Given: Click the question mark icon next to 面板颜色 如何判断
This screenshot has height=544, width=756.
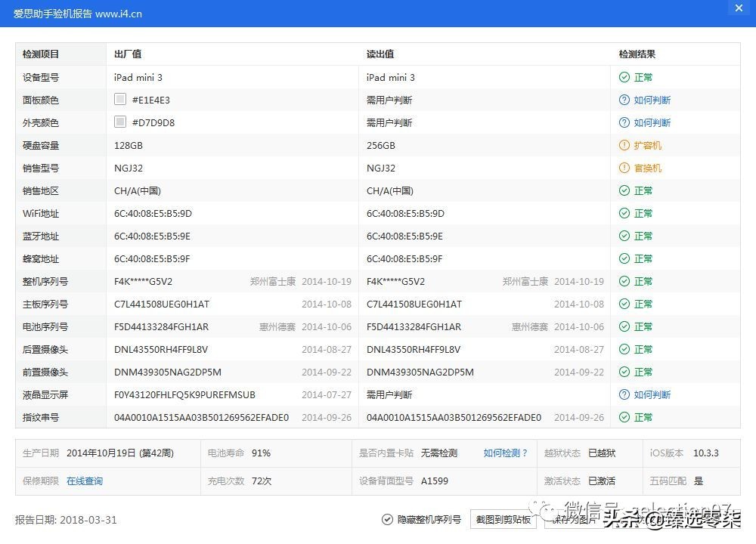Looking at the screenshot, I should coord(624,100).
